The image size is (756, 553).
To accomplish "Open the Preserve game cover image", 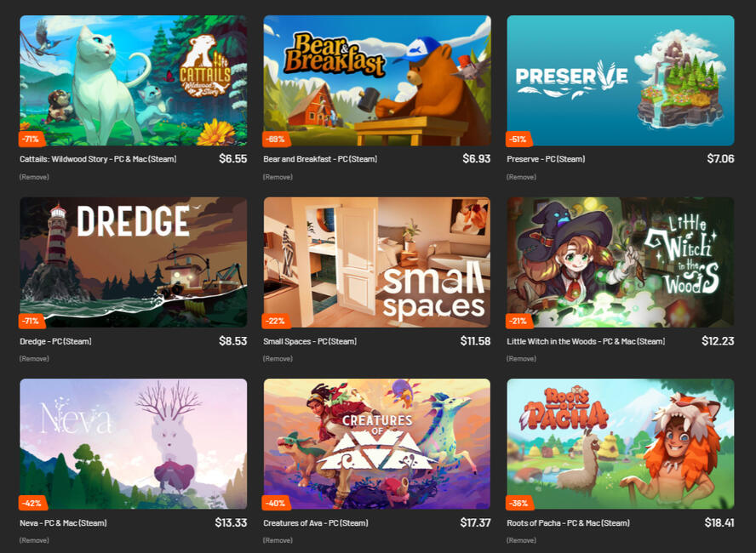I will (x=621, y=81).
